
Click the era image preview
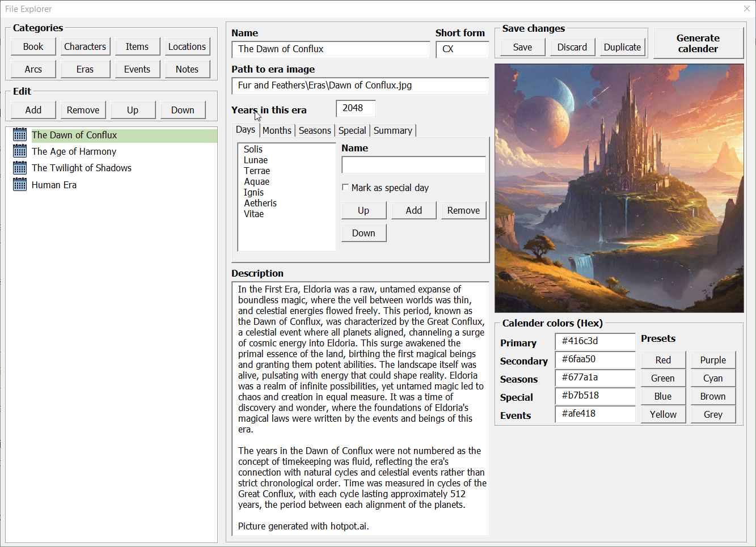coord(619,188)
